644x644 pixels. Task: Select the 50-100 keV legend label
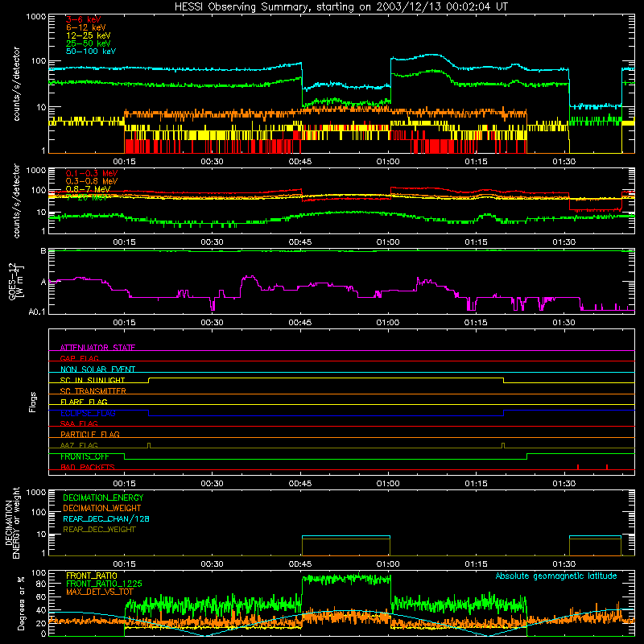[x=91, y=52]
